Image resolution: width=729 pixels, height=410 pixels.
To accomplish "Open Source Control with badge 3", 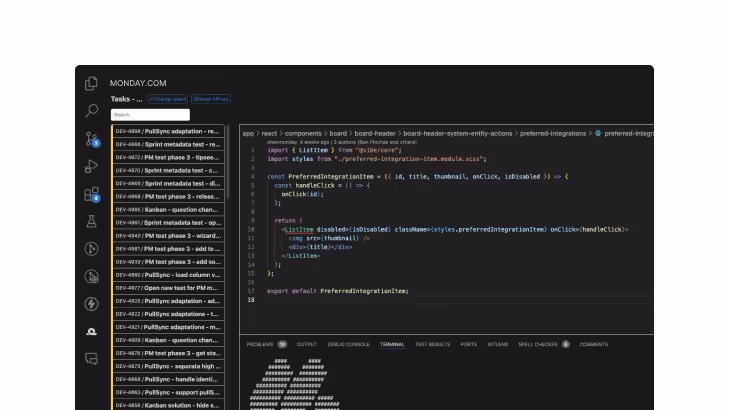I will pos(92,139).
